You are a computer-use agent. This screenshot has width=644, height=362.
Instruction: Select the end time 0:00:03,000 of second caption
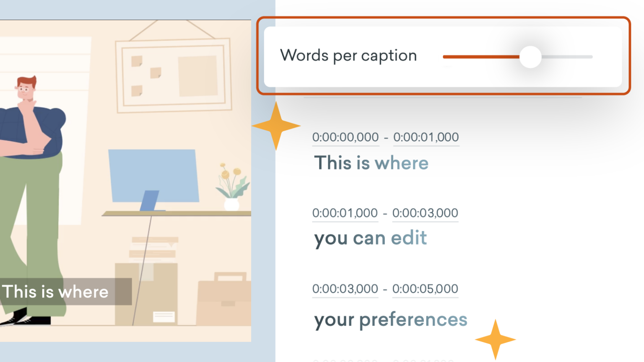click(425, 213)
